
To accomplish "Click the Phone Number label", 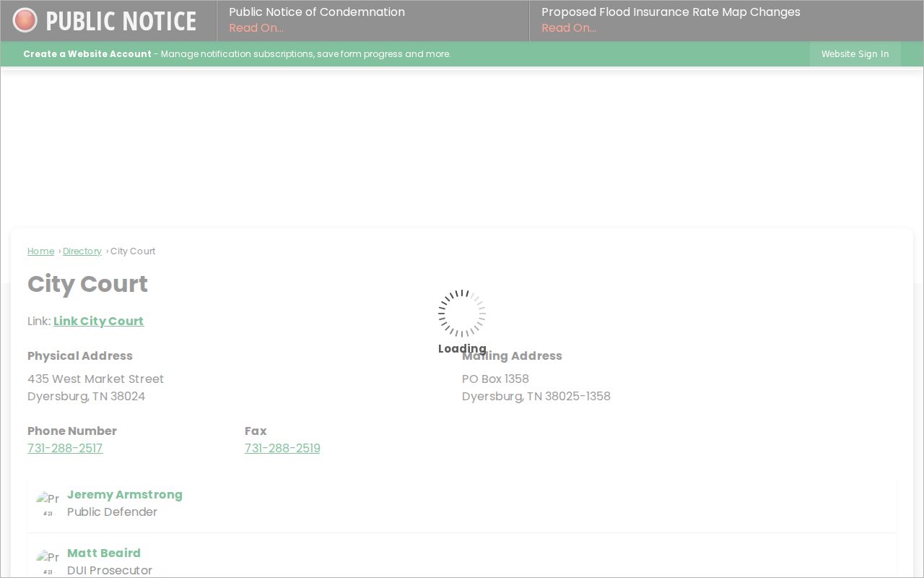I will (x=72, y=431).
